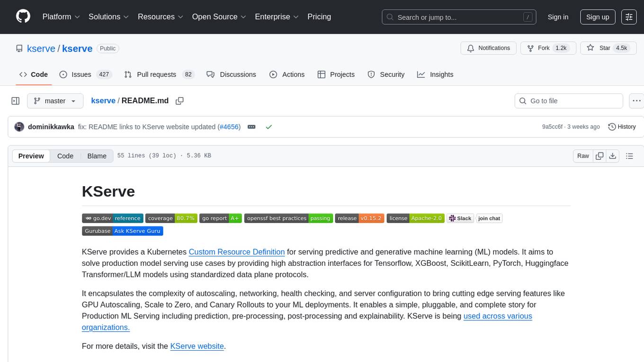Open the Projects tab

tap(336, 74)
